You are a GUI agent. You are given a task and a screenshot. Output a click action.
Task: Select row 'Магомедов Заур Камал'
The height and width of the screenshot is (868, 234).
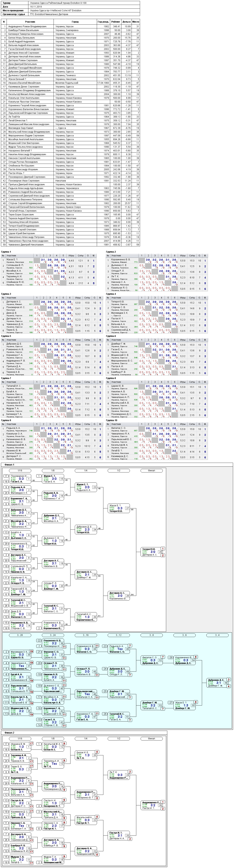[x=71, y=128]
